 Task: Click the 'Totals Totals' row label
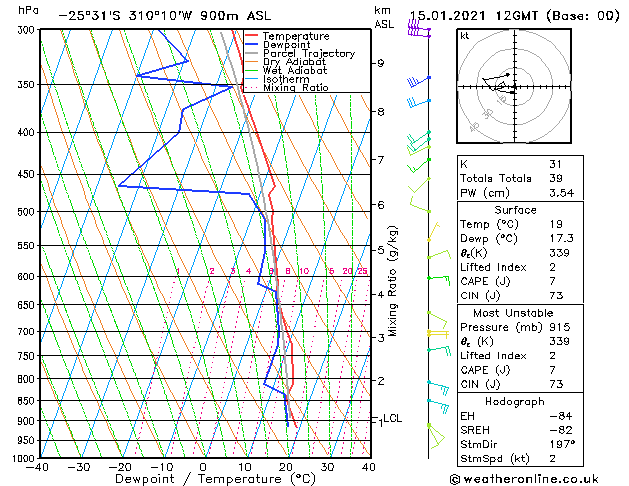(496, 178)
